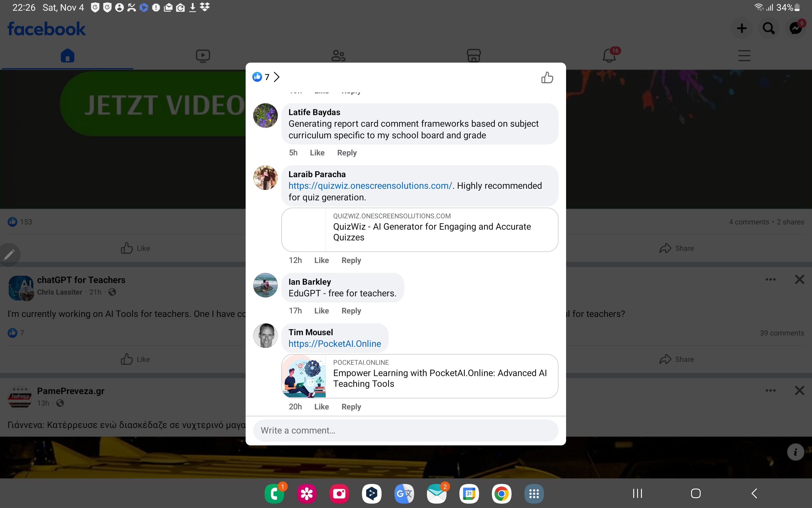This screenshot has width=812, height=508.
Task: Open three-dot options on PamePreveza.gr post
Action: (x=770, y=390)
